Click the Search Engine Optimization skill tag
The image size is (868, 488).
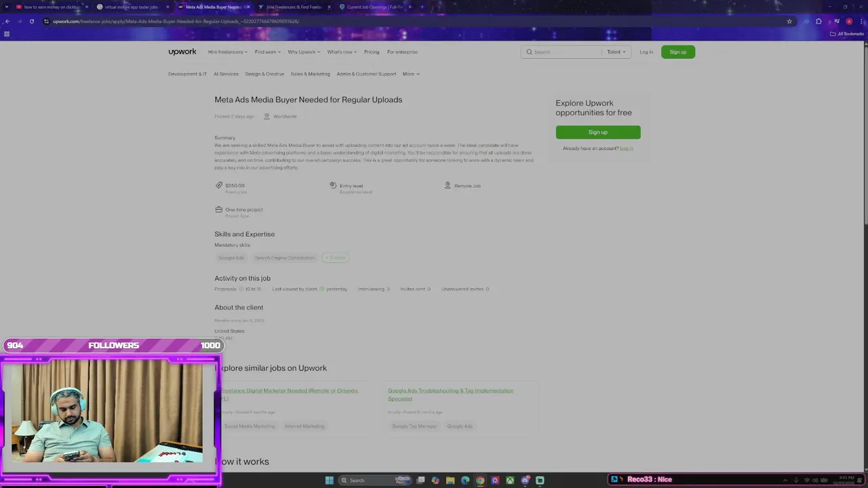285,258
